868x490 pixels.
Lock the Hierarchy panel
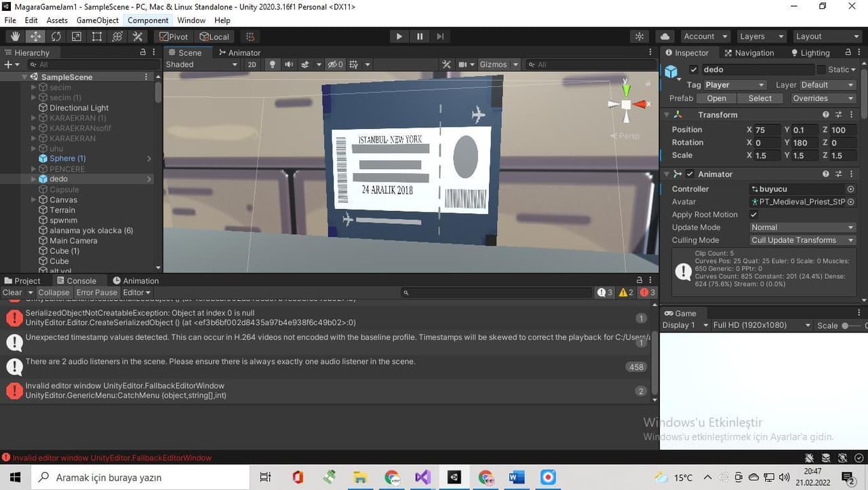[x=142, y=52]
